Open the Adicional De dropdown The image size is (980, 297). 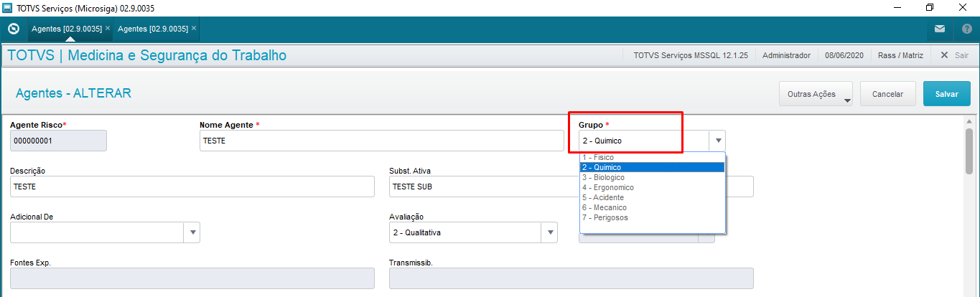192,232
